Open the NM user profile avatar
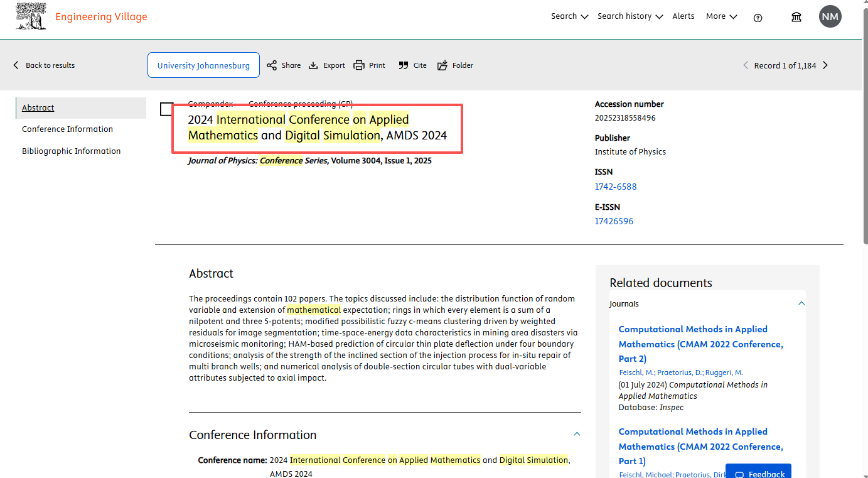Image resolution: width=868 pixels, height=478 pixels. 830,17
